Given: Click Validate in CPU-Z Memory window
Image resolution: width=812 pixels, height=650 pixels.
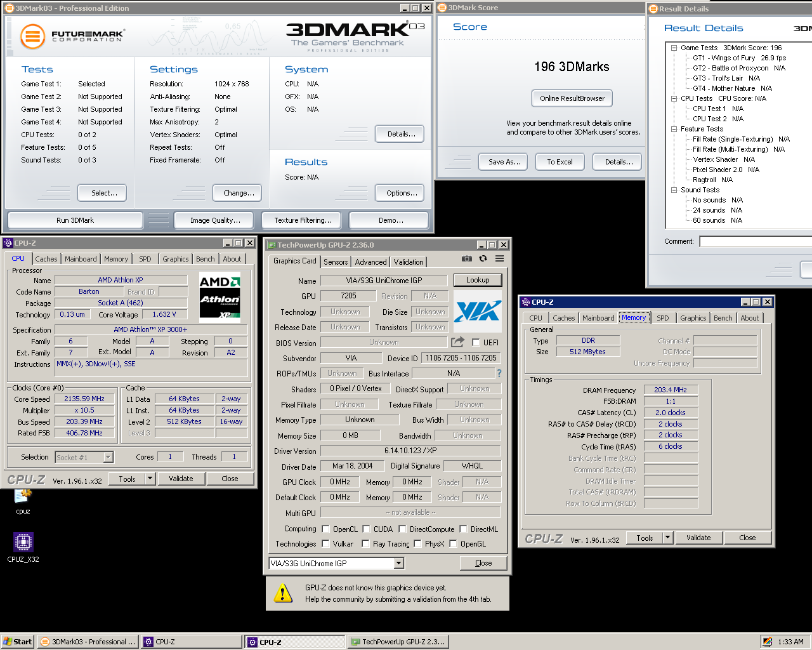Looking at the screenshot, I should 698,538.
